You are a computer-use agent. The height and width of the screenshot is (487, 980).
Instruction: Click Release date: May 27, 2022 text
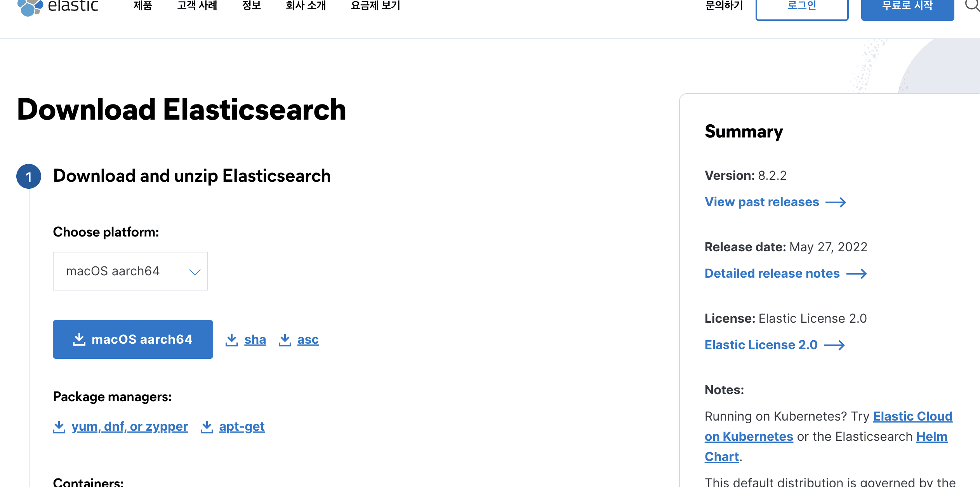(x=786, y=247)
